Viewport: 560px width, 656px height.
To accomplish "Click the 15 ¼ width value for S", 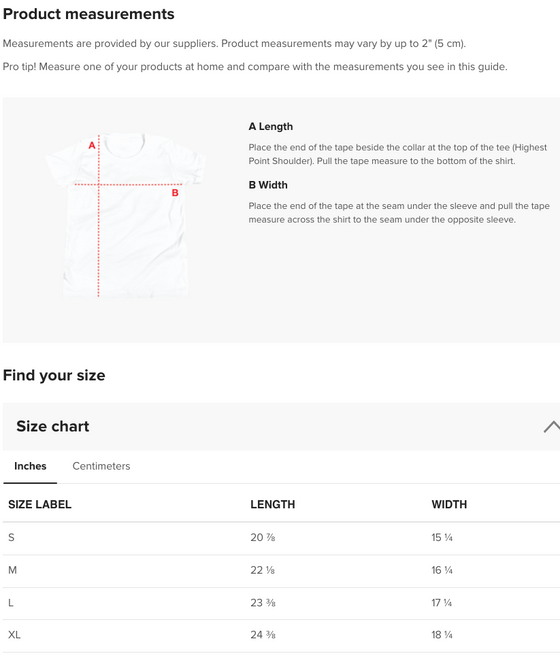I will tap(442, 538).
